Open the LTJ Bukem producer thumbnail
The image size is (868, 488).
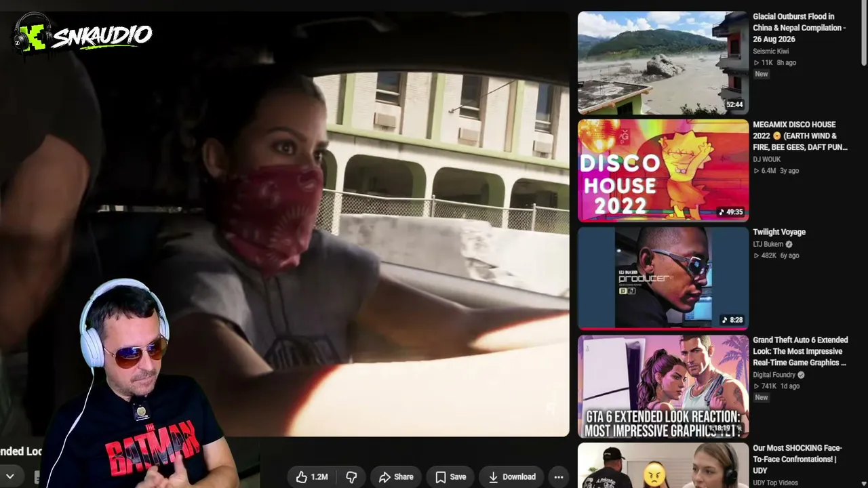(x=663, y=279)
